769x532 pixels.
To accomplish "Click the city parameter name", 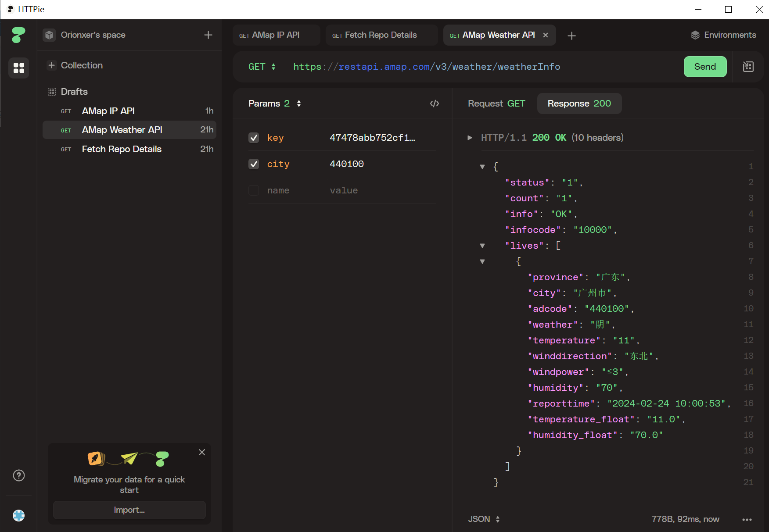I will pyautogui.click(x=278, y=164).
